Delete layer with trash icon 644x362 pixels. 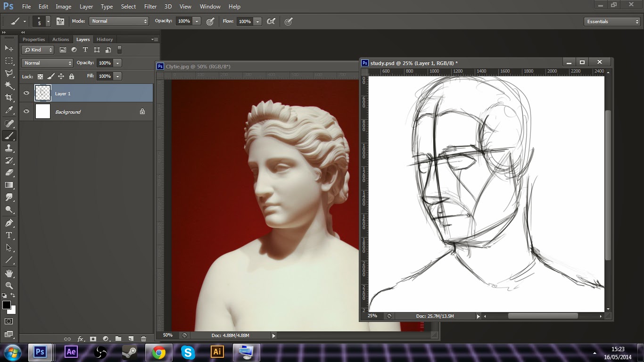(143, 338)
